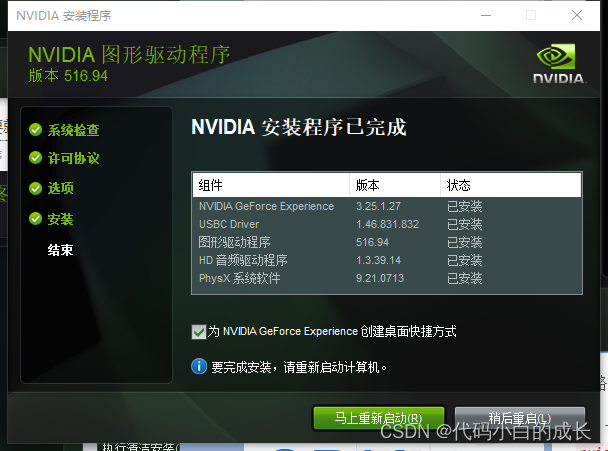Image resolution: width=608 pixels, height=451 pixels.
Task: Click the green checkmark next to 许可协议
Action: [x=35, y=158]
